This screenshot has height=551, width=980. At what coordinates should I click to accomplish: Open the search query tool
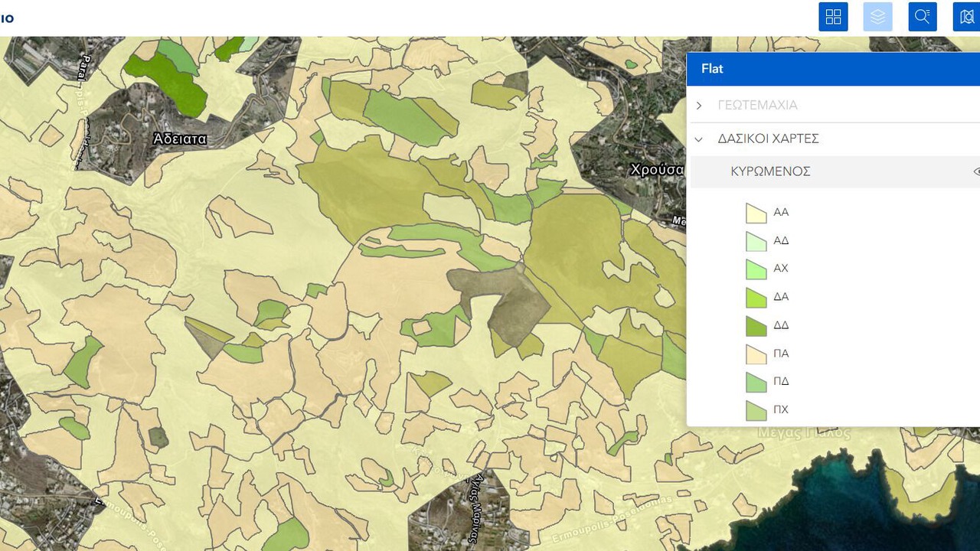(923, 17)
